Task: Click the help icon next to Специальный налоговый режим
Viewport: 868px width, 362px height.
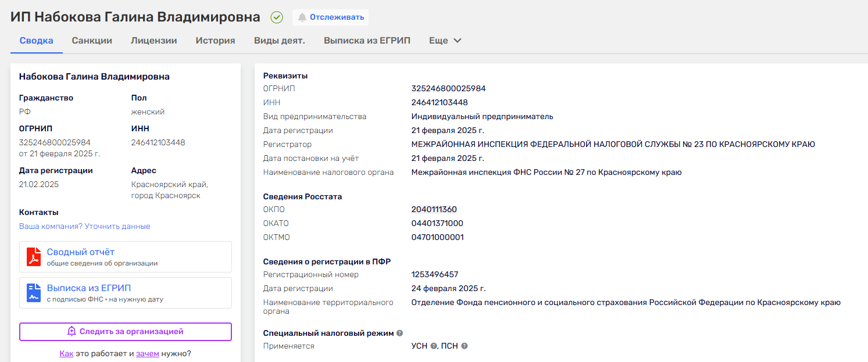Action: (x=399, y=333)
